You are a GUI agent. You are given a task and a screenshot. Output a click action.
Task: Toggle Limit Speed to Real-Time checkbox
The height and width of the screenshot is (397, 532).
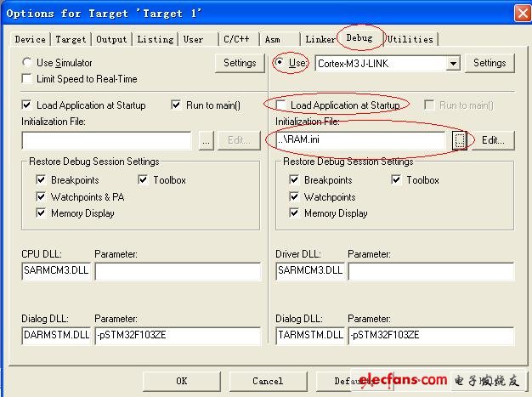point(26,79)
